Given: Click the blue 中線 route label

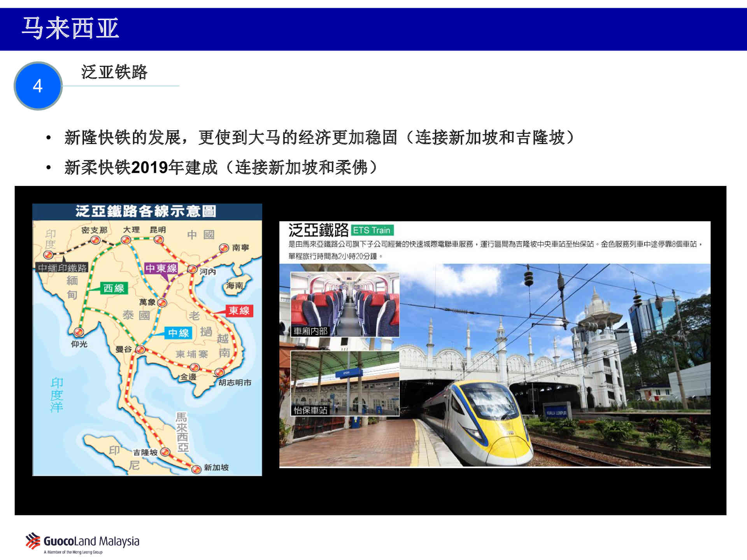Looking at the screenshot, I should (x=178, y=333).
